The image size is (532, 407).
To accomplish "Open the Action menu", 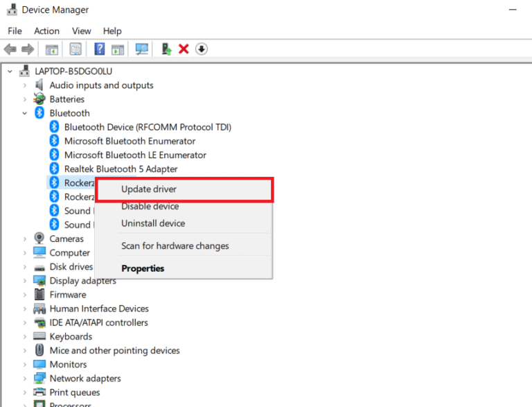I will 46,31.
